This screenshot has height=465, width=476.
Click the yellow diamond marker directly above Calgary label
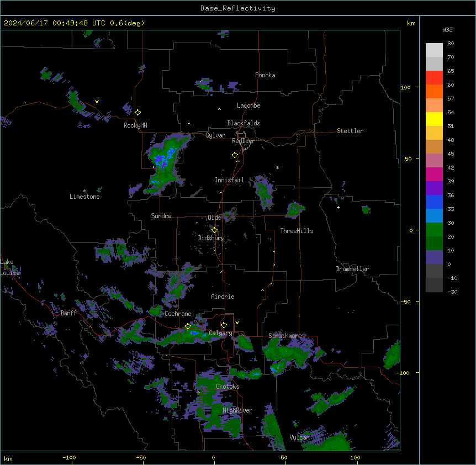(x=224, y=325)
